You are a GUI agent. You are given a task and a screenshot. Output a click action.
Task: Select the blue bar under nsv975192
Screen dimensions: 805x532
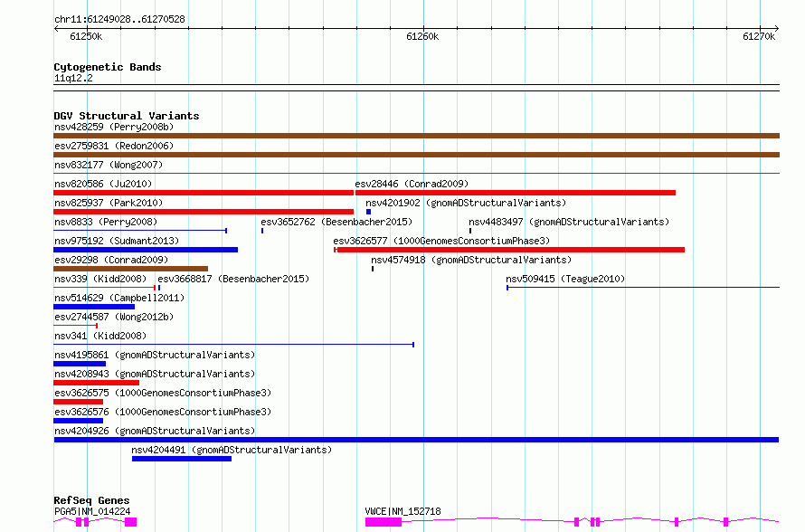pos(146,250)
